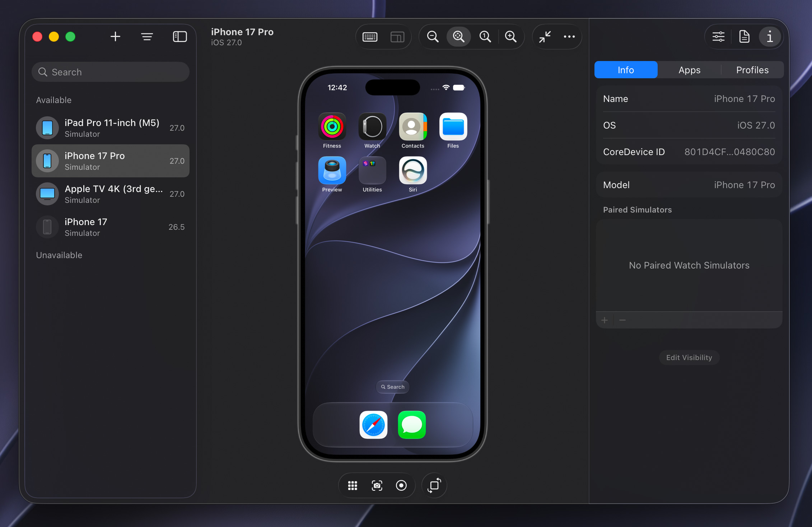
Task: Click the Model value iPhone 17 Pro
Action: click(744, 185)
